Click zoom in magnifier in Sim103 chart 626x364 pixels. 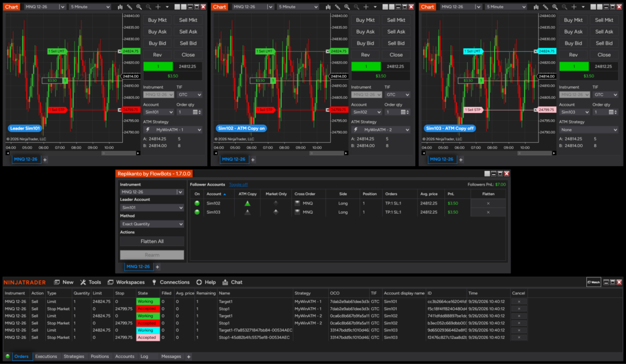tap(555, 7)
